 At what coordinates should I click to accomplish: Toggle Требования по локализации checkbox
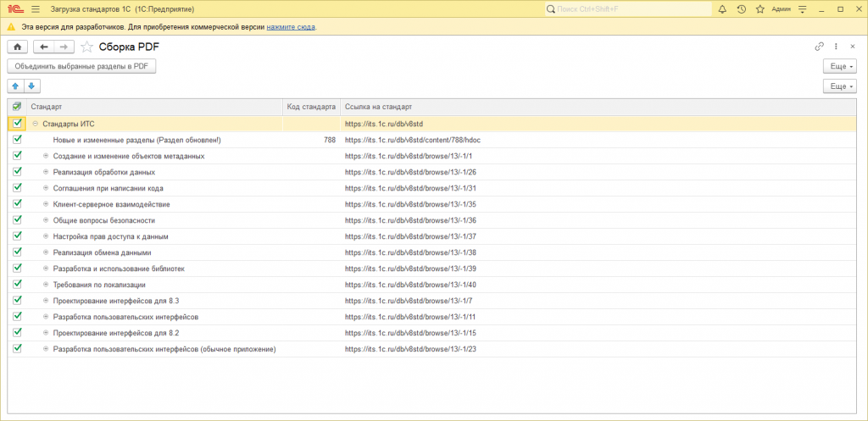tap(17, 284)
